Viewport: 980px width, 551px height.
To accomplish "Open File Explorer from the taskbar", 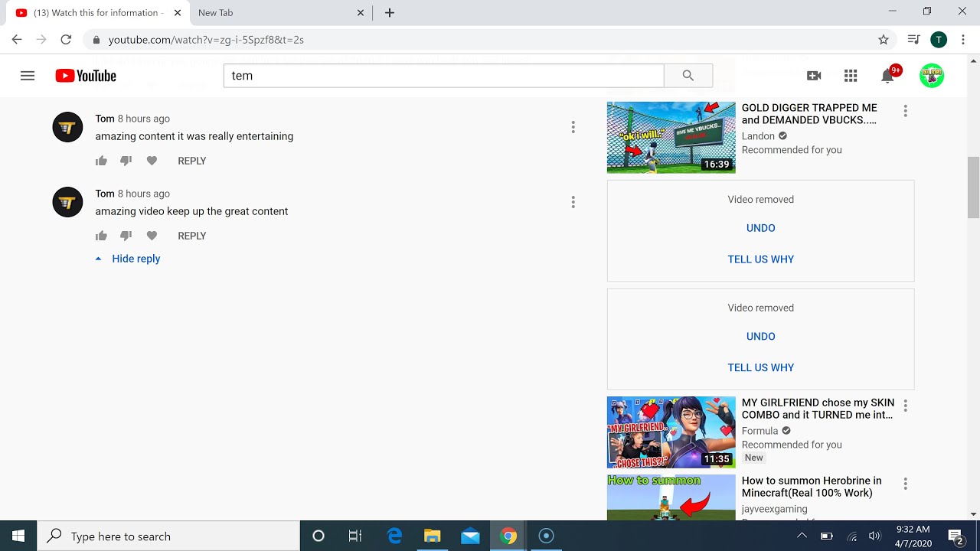I will [x=433, y=536].
